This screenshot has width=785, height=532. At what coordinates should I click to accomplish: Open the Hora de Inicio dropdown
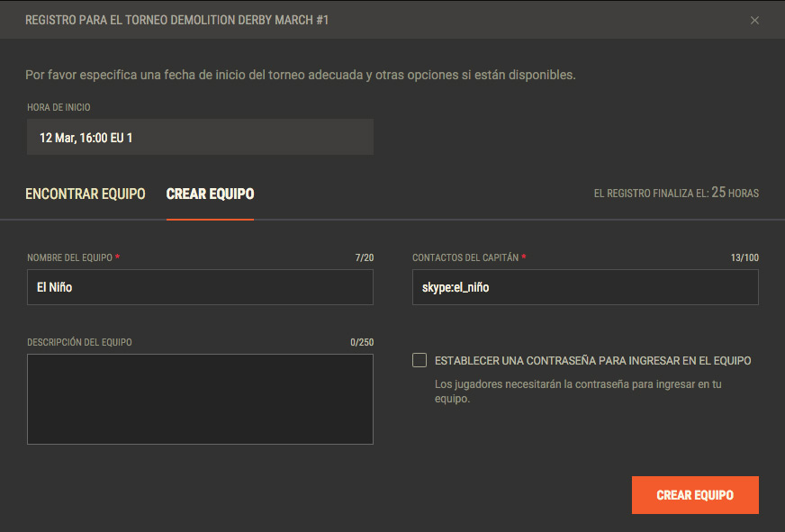point(200,138)
